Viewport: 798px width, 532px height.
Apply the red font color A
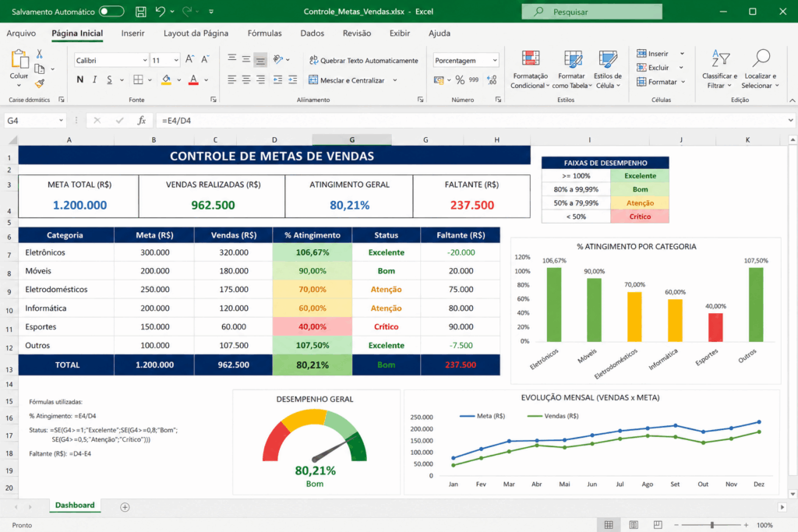coord(193,79)
